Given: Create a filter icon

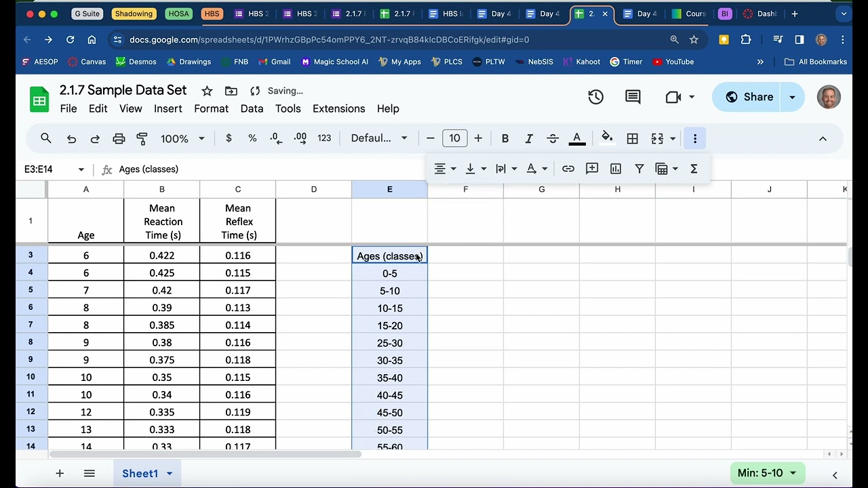Looking at the screenshot, I should pos(639,169).
